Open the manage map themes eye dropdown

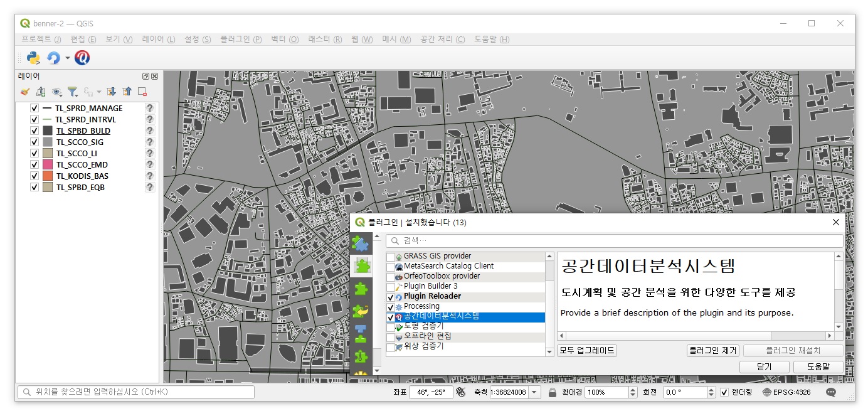tap(58, 92)
